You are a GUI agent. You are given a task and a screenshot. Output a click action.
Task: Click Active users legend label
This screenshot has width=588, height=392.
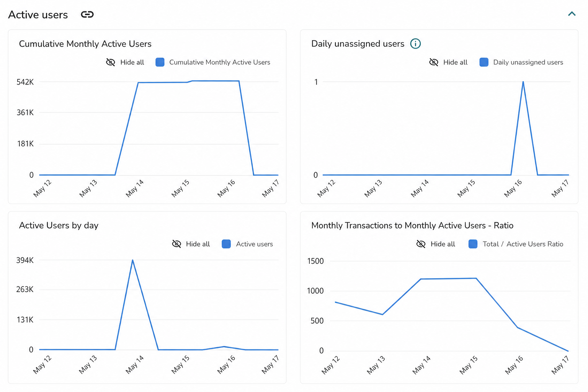255,244
